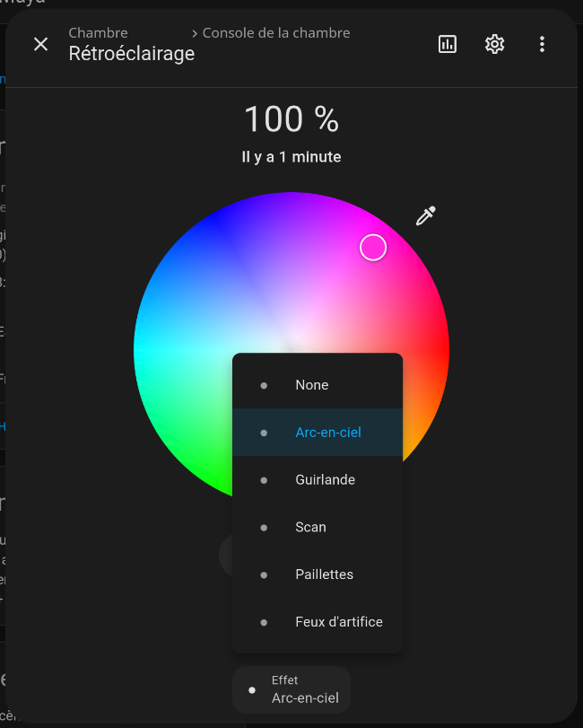Pick the Paillettes effect
The height and width of the screenshot is (728, 583).
318,575
